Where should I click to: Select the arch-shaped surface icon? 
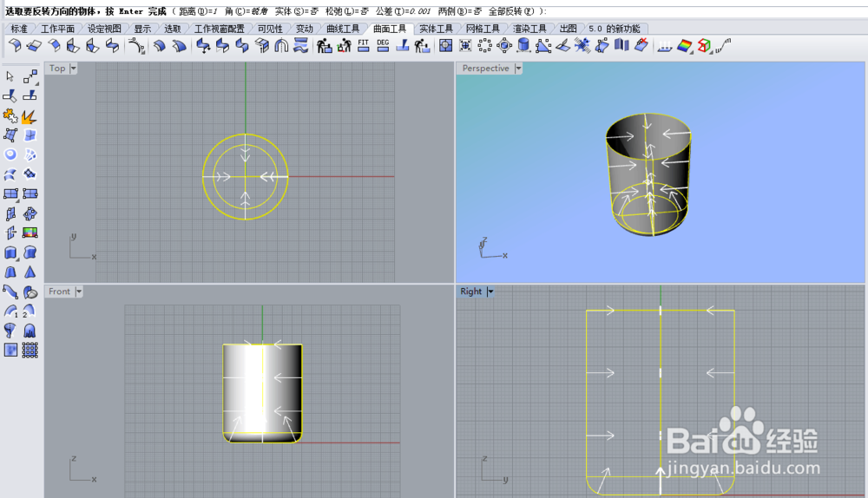click(x=282, y=46)
